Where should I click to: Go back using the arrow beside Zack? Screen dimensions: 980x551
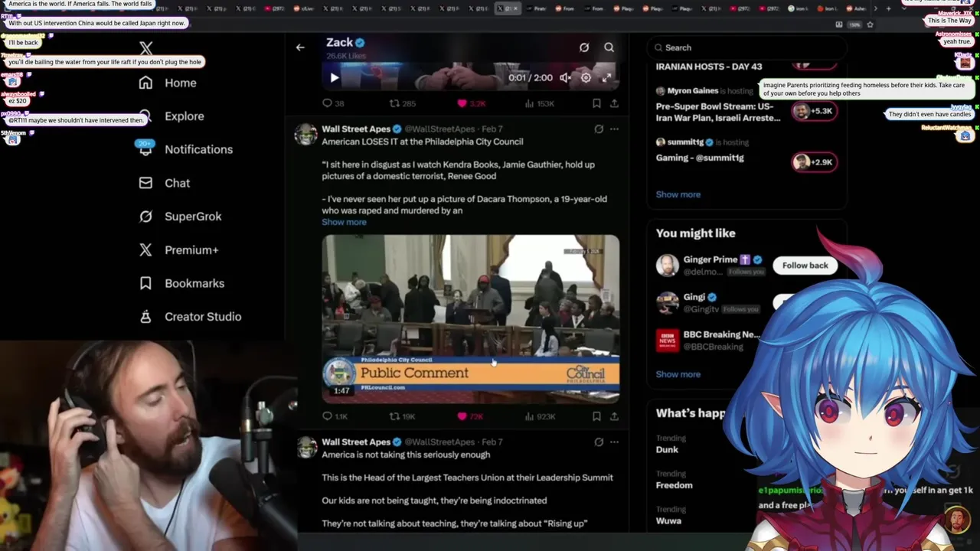[x=300, y=47]
